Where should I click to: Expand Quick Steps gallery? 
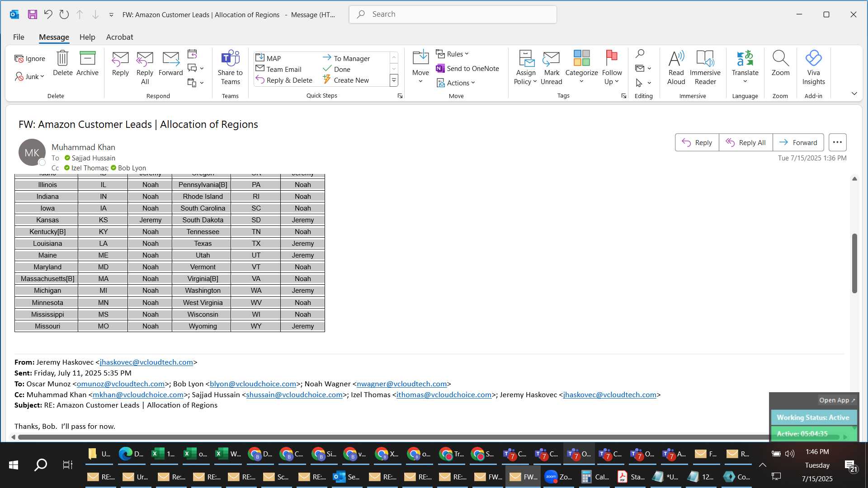pos(394,80)
